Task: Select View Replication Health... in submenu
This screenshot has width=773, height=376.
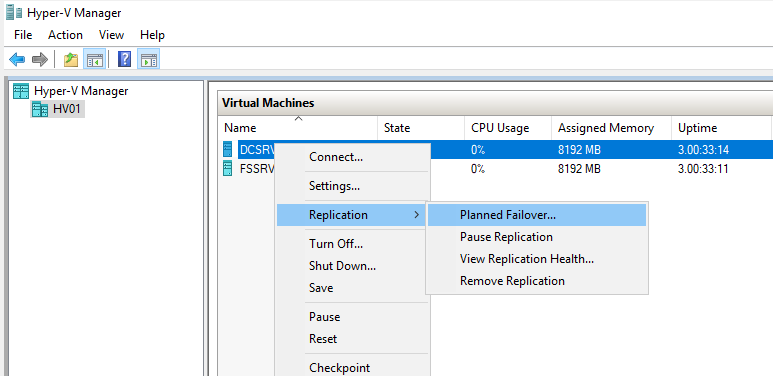Action: pyautogui.click(x=537, y=259)
